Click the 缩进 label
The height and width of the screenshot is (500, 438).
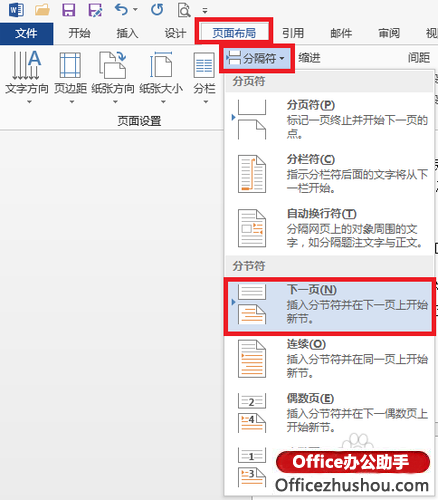(x=309, y=58)
